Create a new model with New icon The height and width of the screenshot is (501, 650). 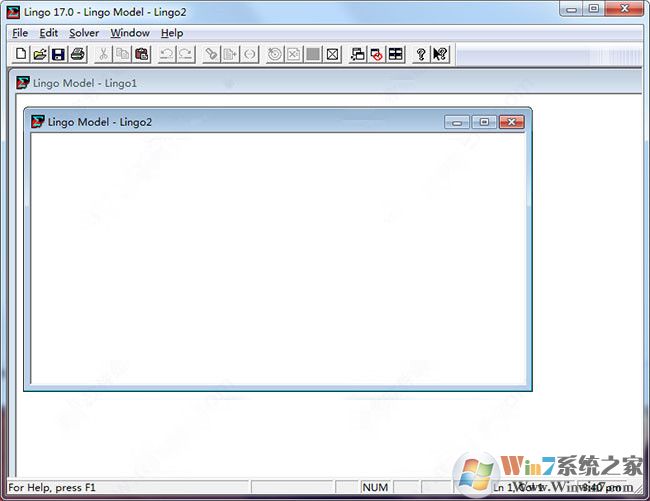21,54
